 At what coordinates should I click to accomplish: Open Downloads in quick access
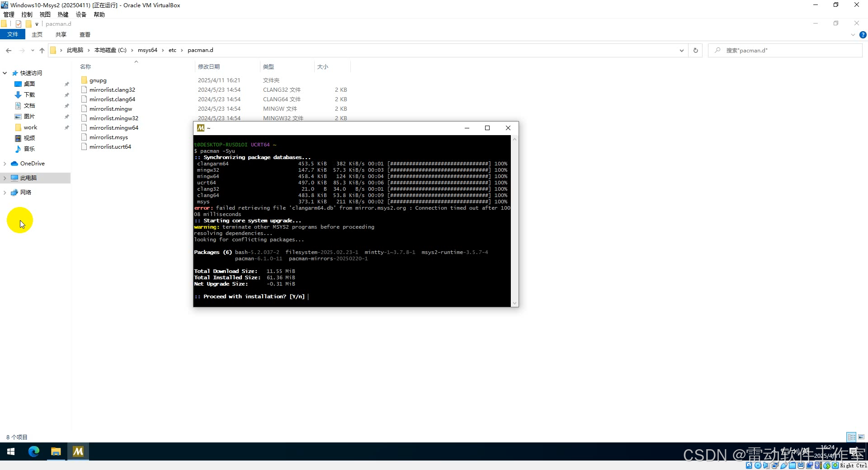pyautogui.click(x=29, y=94)
